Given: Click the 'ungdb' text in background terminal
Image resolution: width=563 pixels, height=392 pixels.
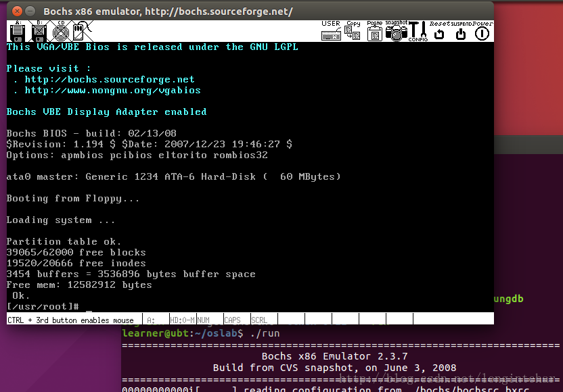Looking at the screenshot, I should pyautogui.click(x=508, y=299).
